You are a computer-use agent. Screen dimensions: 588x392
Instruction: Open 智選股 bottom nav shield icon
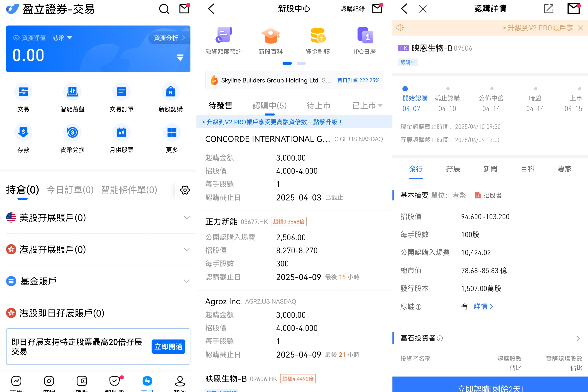point(115,381)
